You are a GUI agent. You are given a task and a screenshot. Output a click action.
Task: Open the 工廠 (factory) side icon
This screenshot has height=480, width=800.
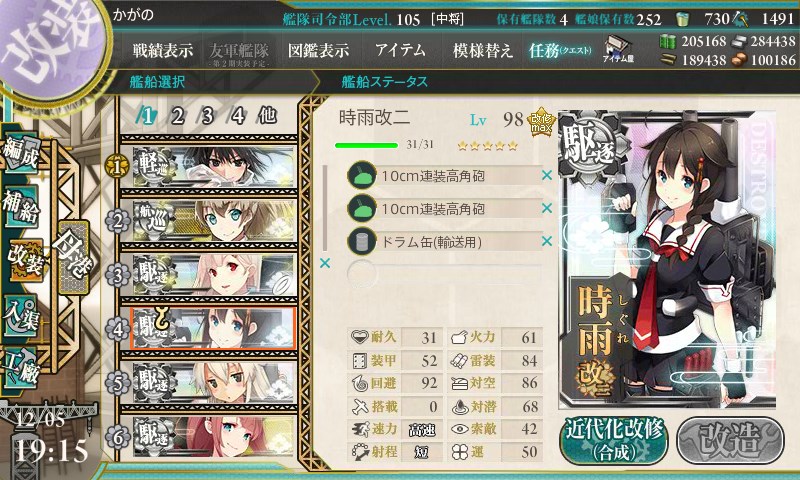(x=21, y=367)
